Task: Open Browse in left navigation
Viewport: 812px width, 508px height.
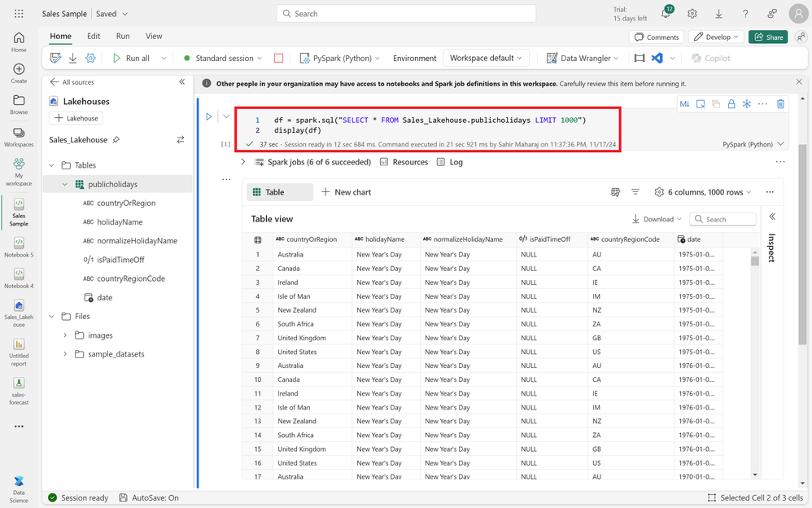Action: click(x=19, y=104)
